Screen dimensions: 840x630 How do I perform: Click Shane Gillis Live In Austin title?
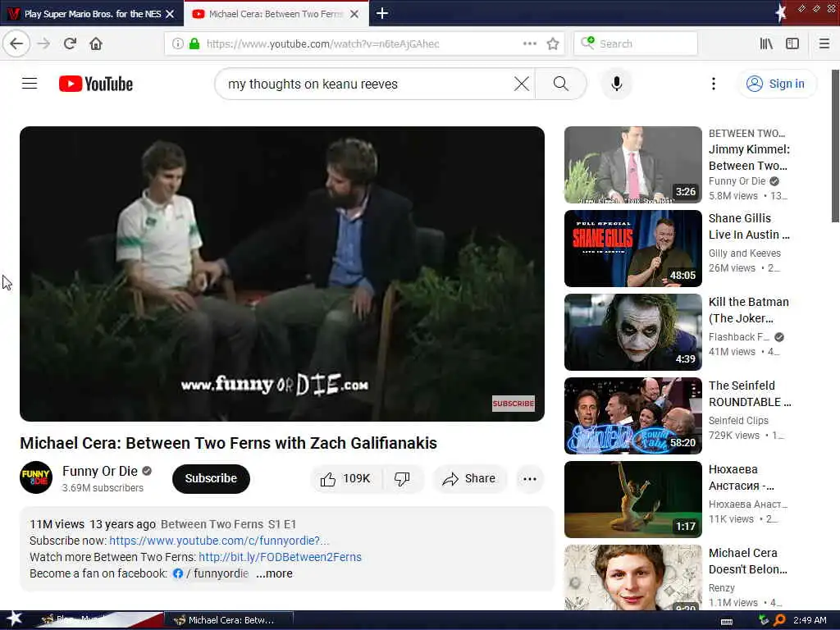749,226
